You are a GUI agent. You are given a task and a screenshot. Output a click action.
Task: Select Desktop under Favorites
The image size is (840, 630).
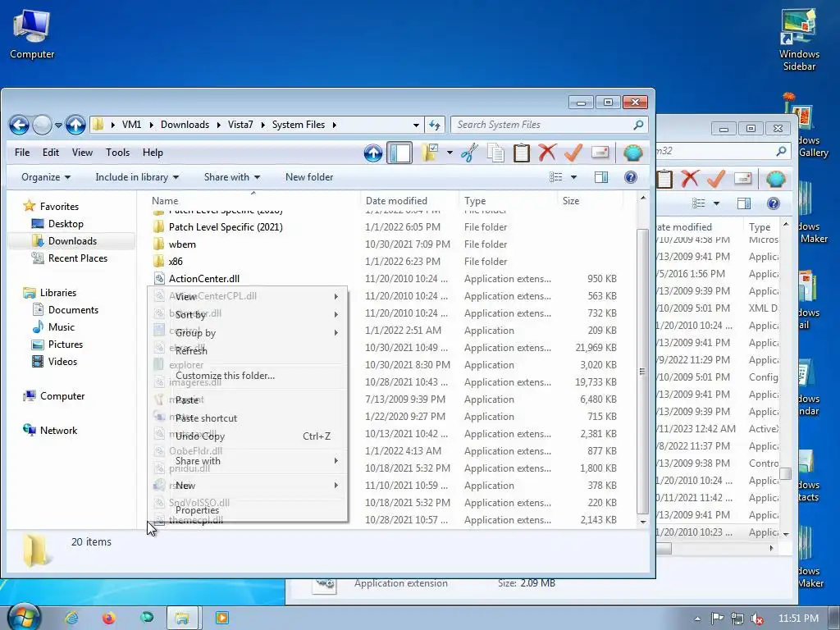coord(66,224)
